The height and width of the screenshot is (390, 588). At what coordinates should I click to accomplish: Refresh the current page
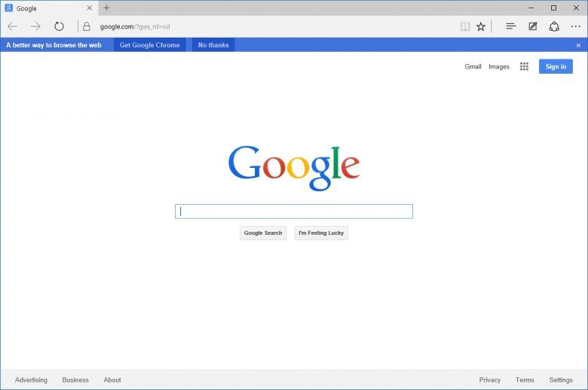59,26
